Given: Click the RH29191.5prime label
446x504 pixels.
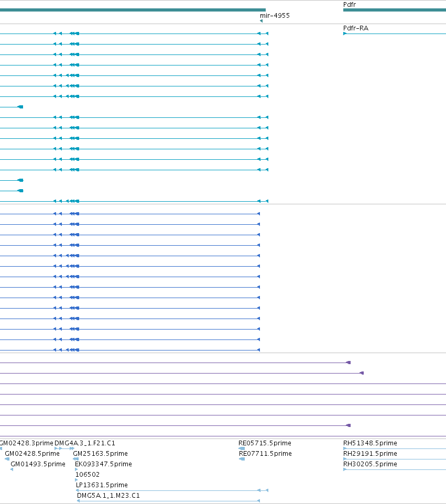Looking at the screenshot, I should pos(370,454).
